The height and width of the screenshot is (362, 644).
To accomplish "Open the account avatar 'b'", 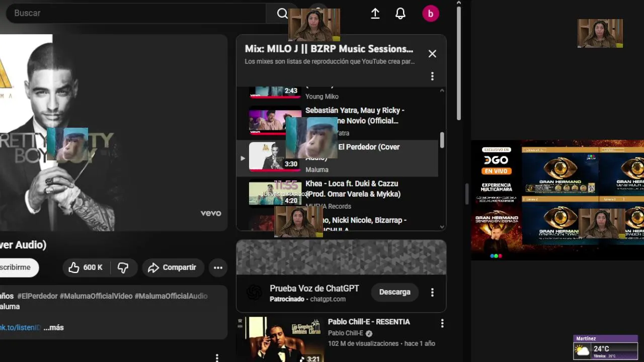I will pyautogui.click(x=431, y=14).
